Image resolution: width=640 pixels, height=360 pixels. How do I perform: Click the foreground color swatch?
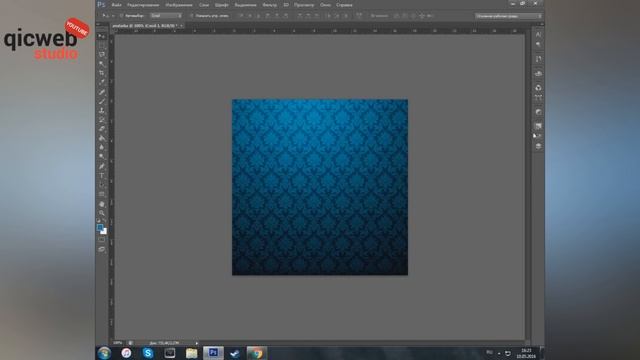coord(100,228)
